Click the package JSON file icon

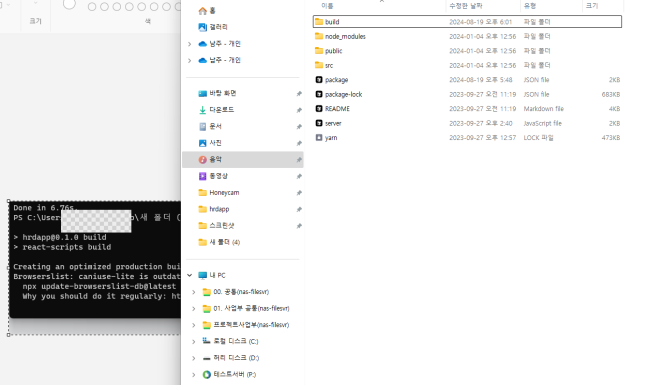point(319,80)
